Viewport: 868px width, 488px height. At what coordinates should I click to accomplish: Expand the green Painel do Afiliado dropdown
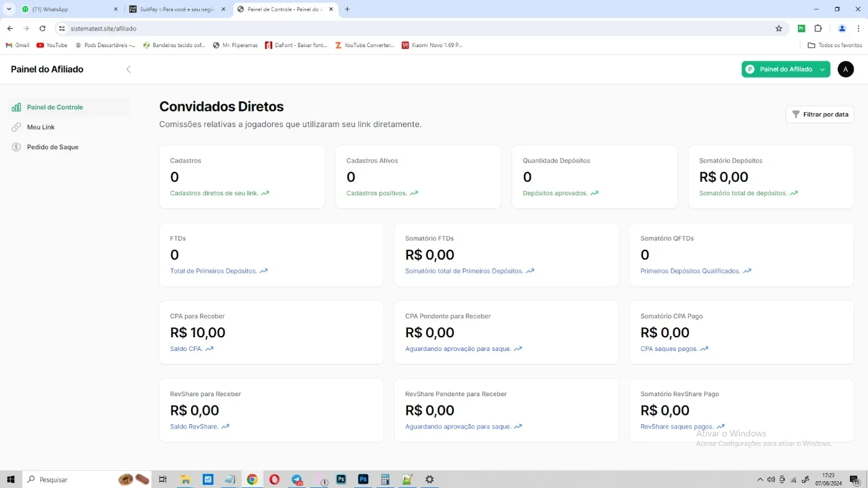coord(786,69)
